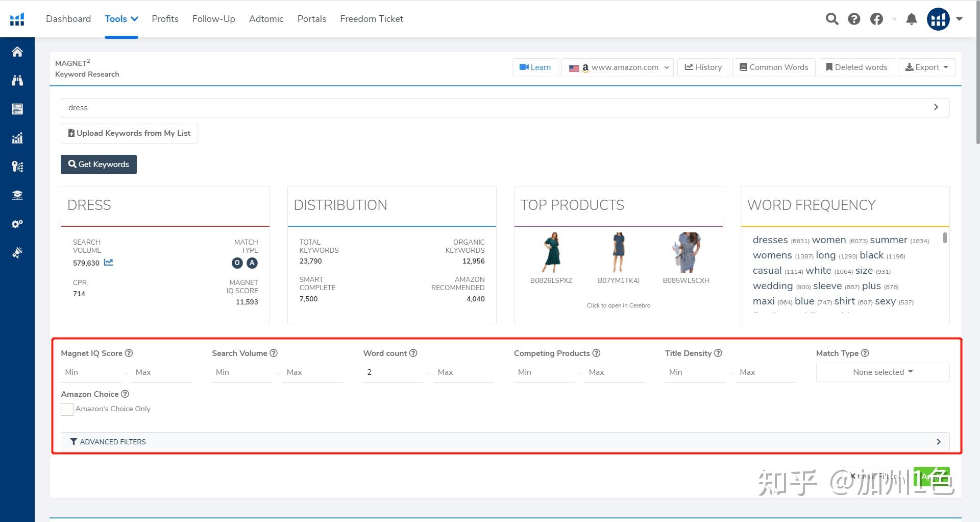Click the word frequency panel scrollbar
The width and height of the screenshot is (980, 522).
point(945,238)
